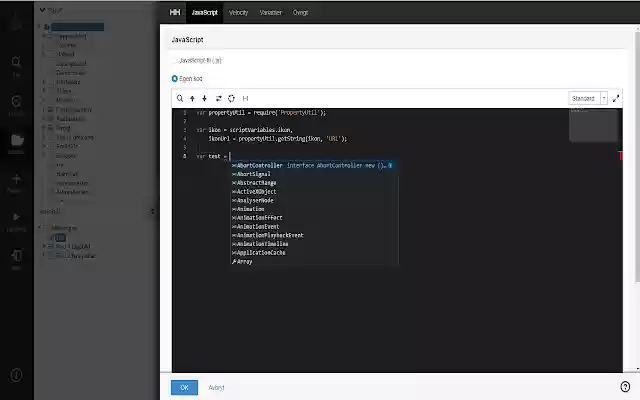Click the code line 'var ikon = scriptVariables.ikon,'

(x=244, y=130)
